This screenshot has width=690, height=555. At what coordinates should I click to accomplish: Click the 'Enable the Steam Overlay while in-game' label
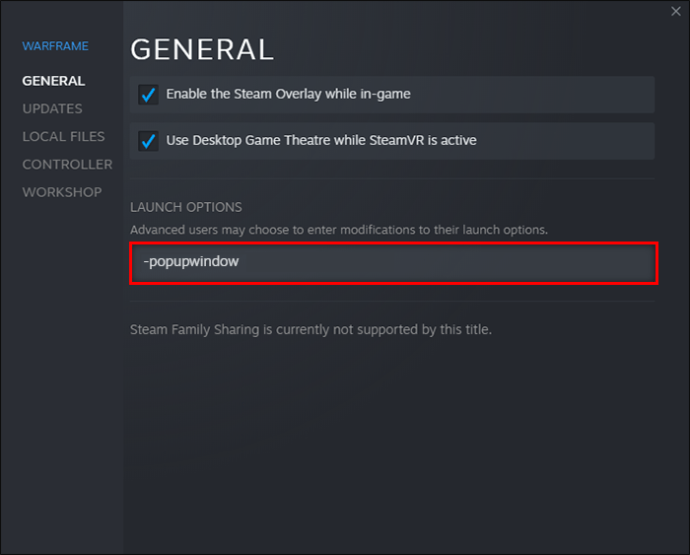coord(288,94)
